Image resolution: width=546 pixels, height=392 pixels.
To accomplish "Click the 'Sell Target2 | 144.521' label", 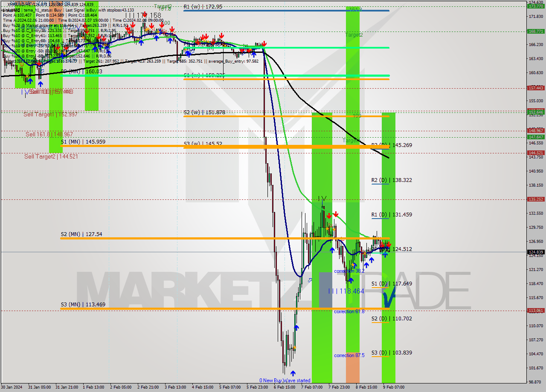I will (x=51, y=156).
